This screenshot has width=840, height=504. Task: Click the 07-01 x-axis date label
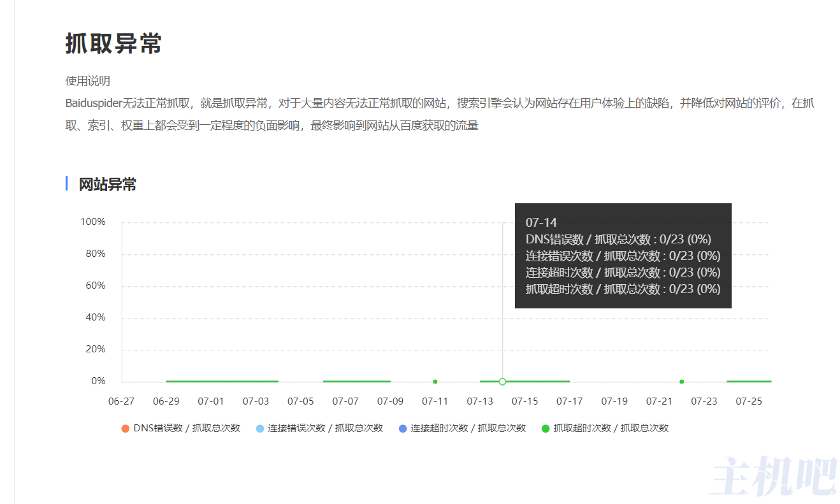tap(211, 401)
